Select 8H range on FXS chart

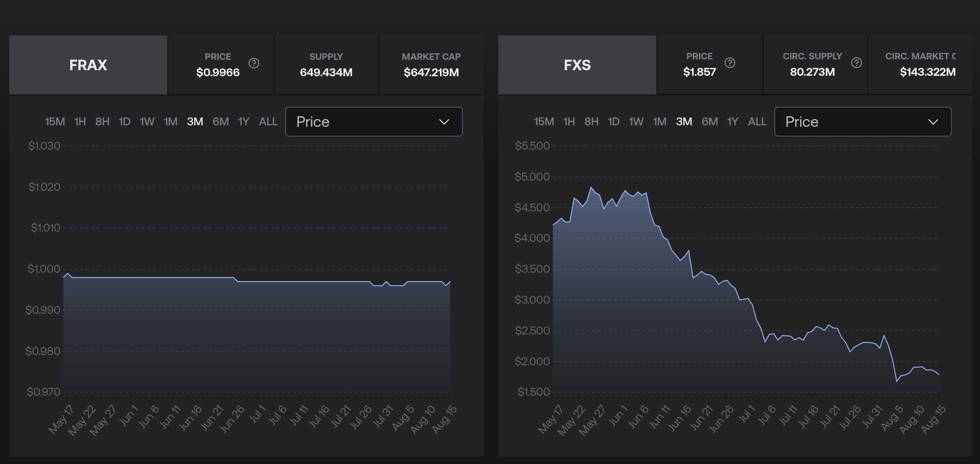click(x=591, y=122)
